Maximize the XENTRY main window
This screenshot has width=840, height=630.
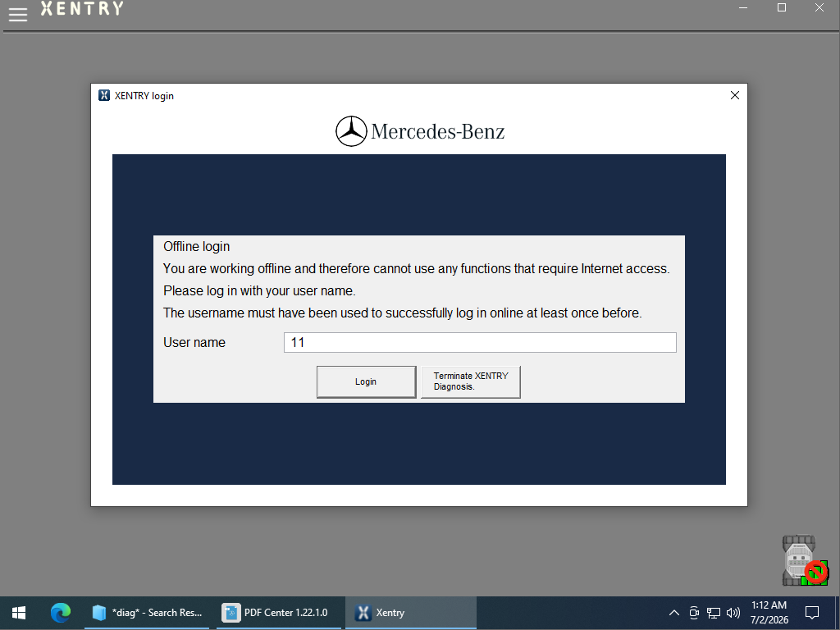coord(782,7)
